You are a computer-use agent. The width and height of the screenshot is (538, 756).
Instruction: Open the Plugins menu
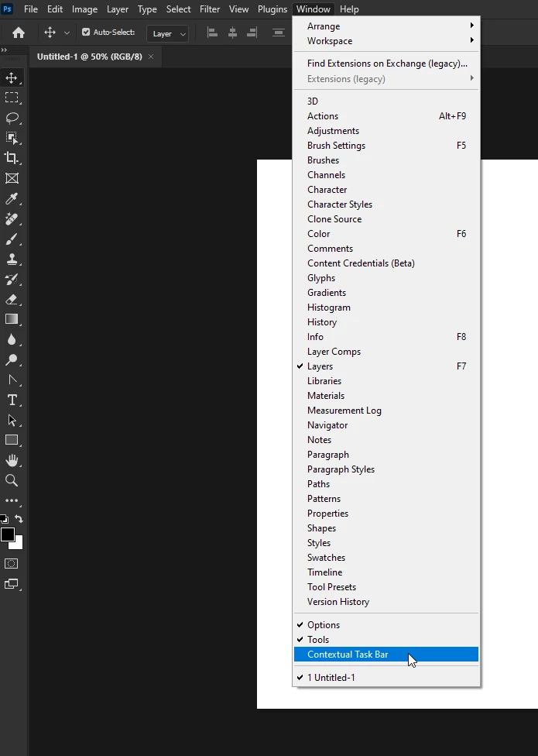tap(272, 9)
